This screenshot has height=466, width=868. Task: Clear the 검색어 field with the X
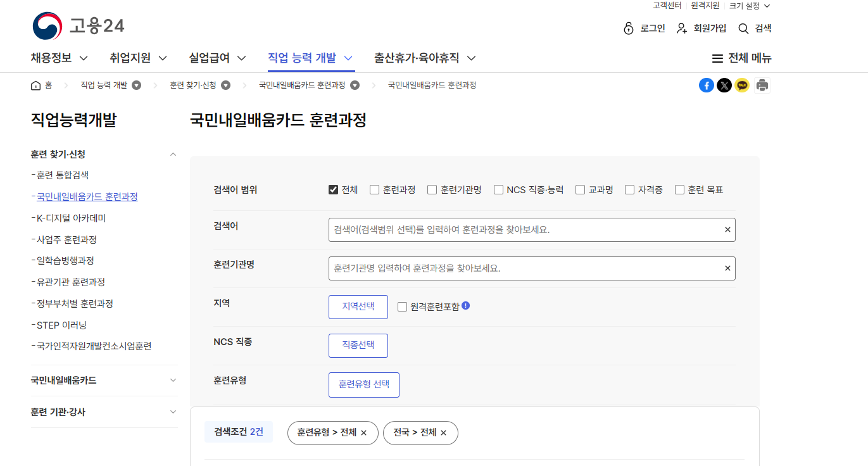pos(727,230)
